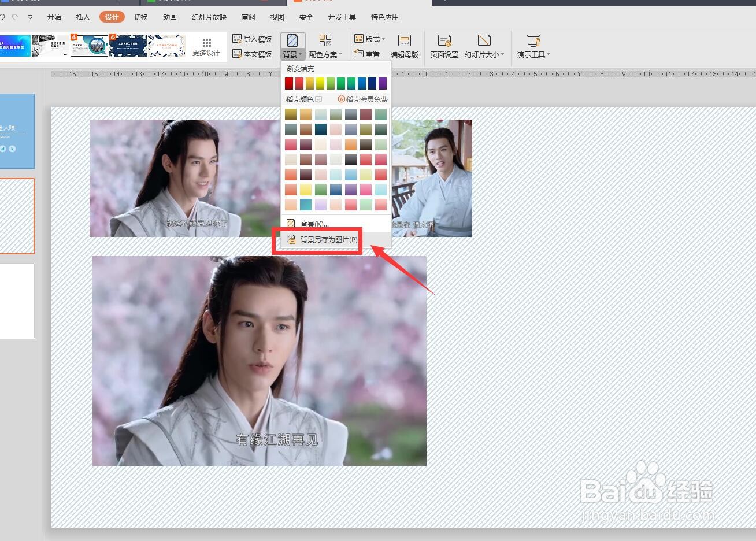Pick the orange-gold gradient fill swatch
The width and height of the screenshot is (756, 541).
point(310,84)
